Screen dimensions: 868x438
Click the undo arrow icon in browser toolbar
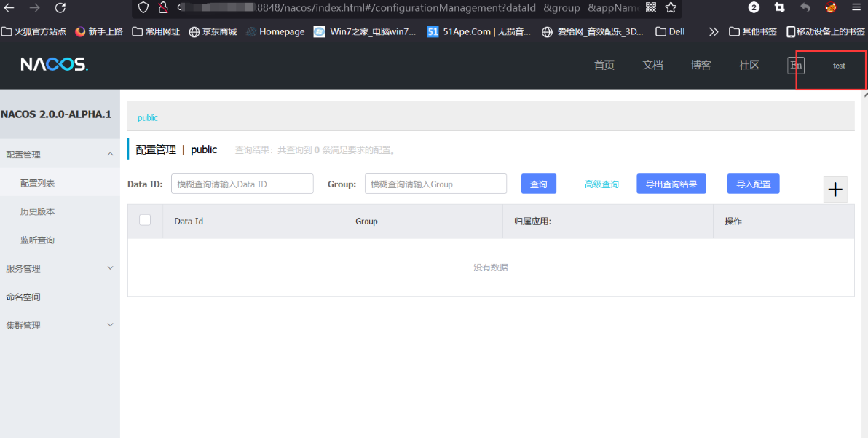click(x=805, y=8)
